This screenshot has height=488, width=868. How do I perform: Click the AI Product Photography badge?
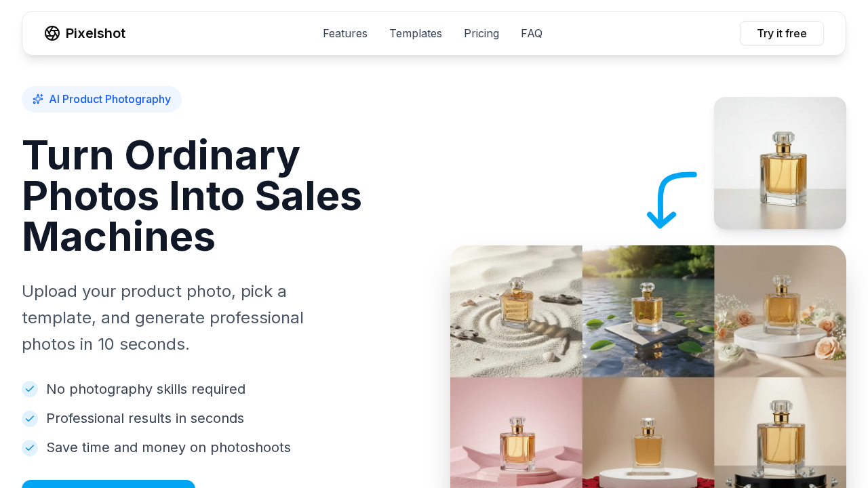tap(102, 99)
